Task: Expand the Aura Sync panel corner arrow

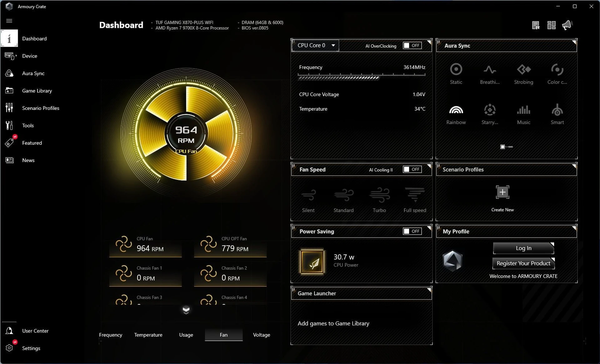Action: [x=574, y=42]
